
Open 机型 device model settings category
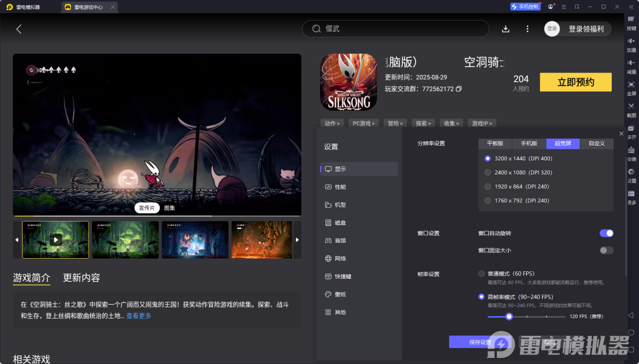[x=359, y=205]
